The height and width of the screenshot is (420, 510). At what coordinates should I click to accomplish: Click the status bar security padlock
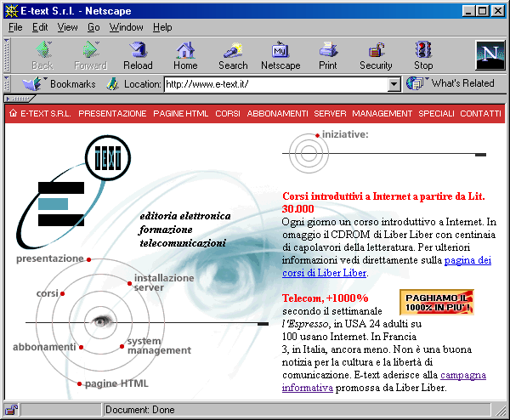(12, 411)
